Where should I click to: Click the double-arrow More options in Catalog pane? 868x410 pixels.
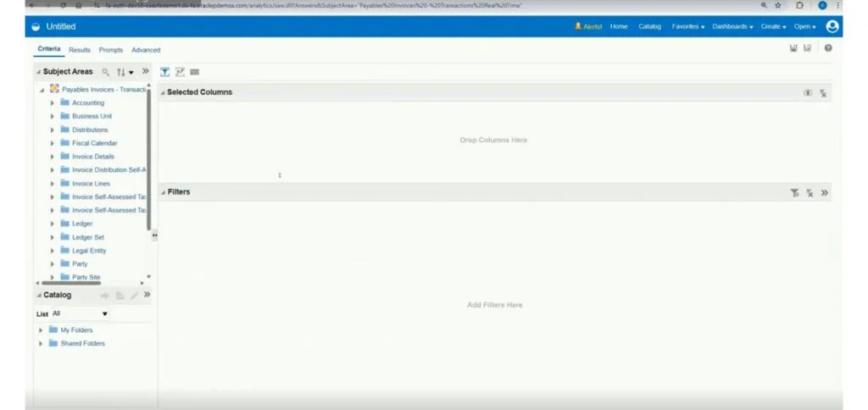[147, 294]
